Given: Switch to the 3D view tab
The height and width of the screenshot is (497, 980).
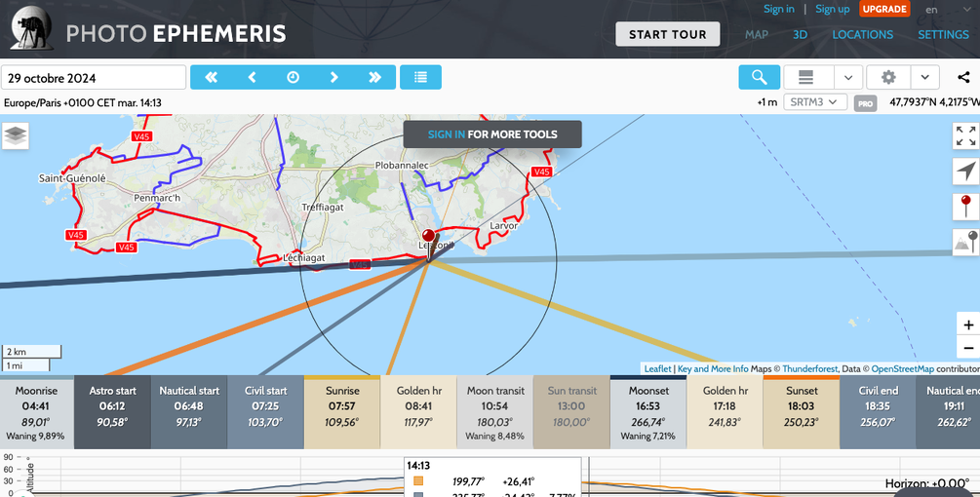Looking at the screenshot, I should [x=800, y=35].
